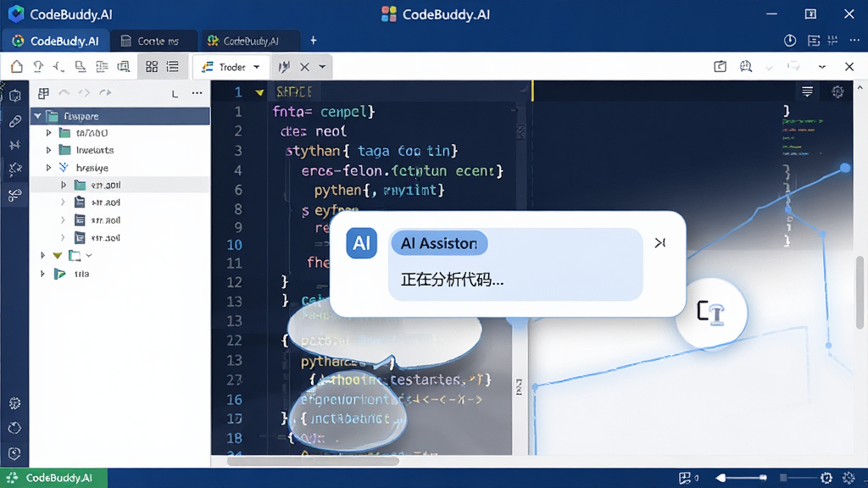The image size is (868, 488).
Task: Open the dropdown arrow after the X button
Action: (322, 67)
